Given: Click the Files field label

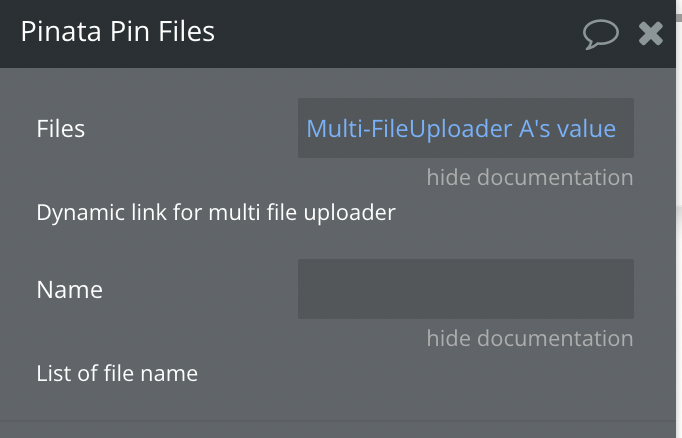Looking at the screenshot, I should click(61, 129).
